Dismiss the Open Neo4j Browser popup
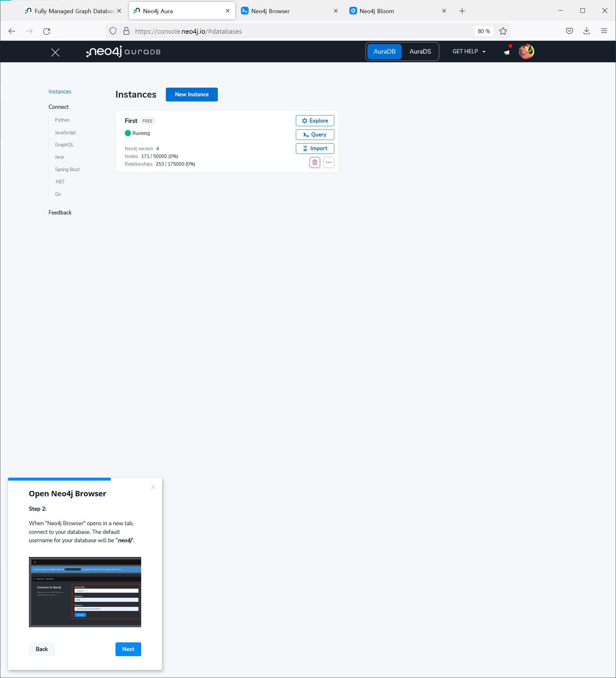 click(153, 487)
